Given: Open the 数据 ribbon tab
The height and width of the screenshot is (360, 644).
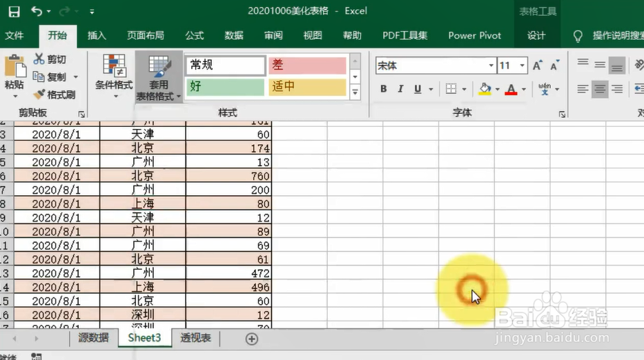Looking at the screenshot, I should pyautogui.click(x=234, y=36).
